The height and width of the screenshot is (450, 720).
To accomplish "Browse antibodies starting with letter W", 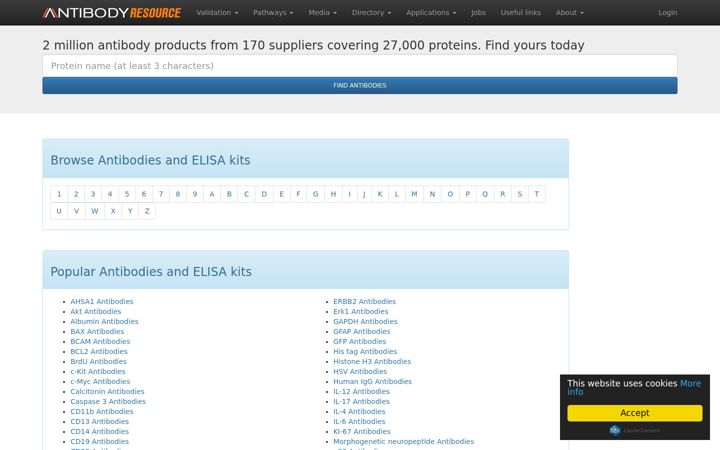I will pos(95,211).
